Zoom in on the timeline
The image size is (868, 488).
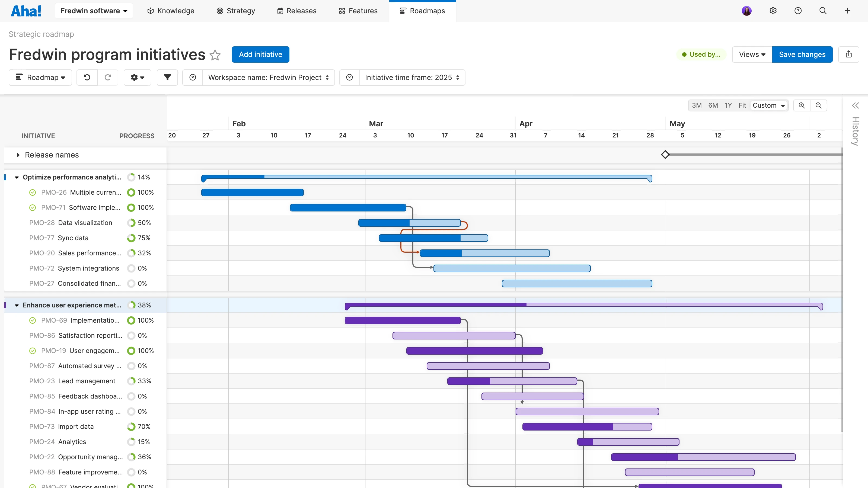pos(802,105)
